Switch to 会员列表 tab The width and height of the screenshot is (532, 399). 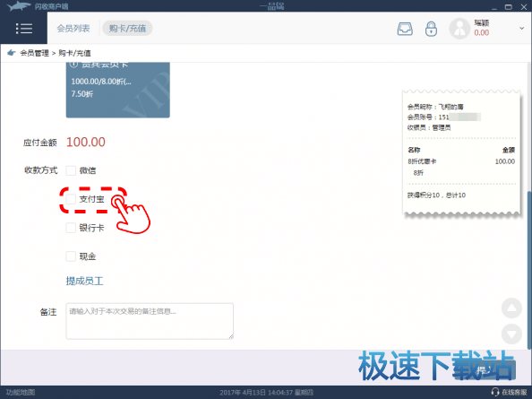point(73,28)
